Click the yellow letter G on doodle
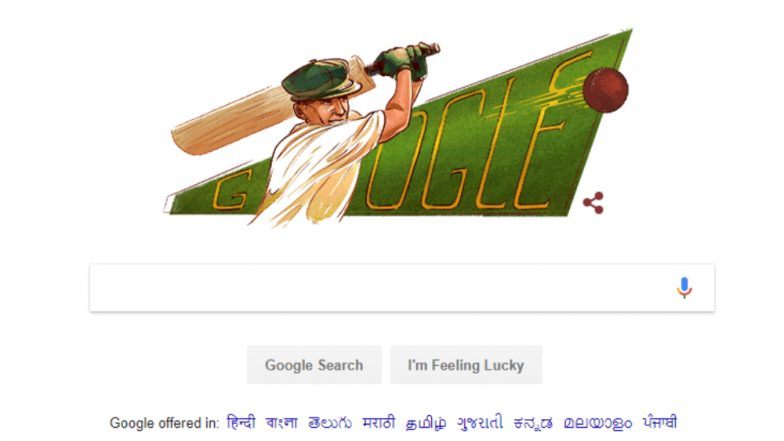This screenshot has width=784, height=441. pos(232,190)
